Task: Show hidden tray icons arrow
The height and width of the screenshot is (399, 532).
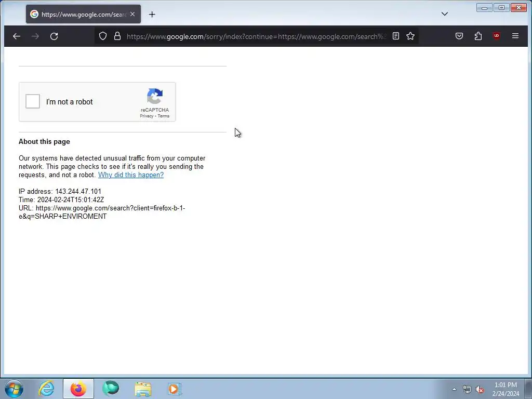Action: coord(454,389)
